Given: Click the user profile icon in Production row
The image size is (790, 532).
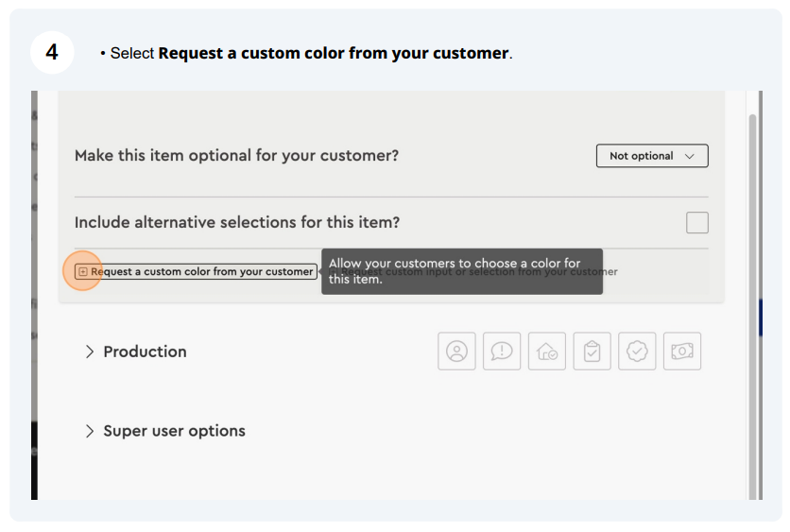Looking at the screenshot, I should (456, 352).
